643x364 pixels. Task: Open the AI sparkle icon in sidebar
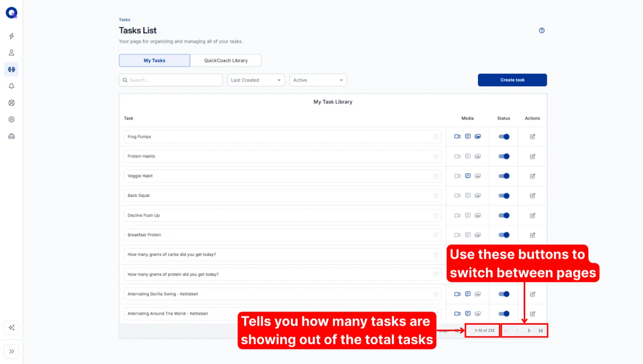pyautogui.click(x=12, y=328)
